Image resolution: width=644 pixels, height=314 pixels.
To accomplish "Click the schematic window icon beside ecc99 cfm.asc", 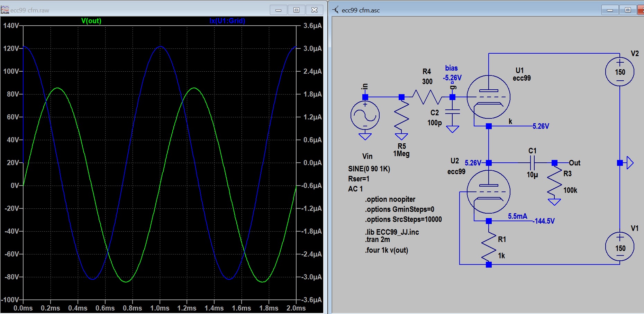I will [x=336, y=10].
